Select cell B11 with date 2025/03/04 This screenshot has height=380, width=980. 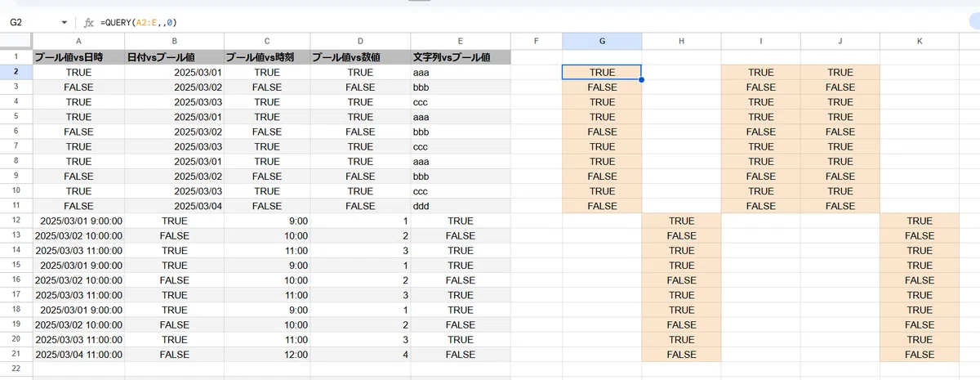click(174, 206)
